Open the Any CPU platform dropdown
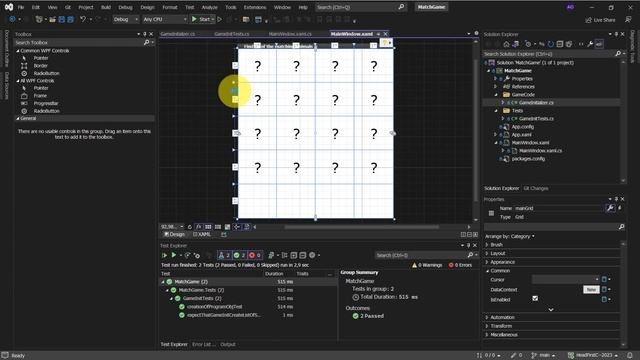This screenshot has width=640, height=360. click(164, 19)
